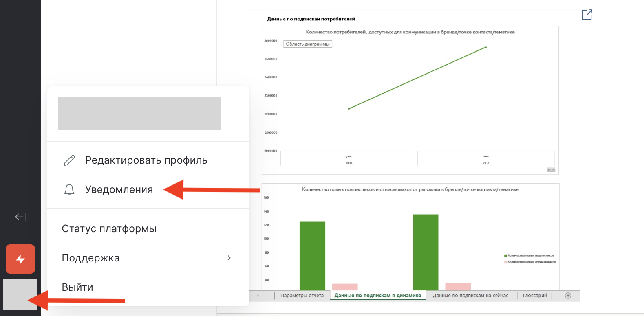
Task: Open the user avatar in the sidebar
Action: (x=20, y=294)
